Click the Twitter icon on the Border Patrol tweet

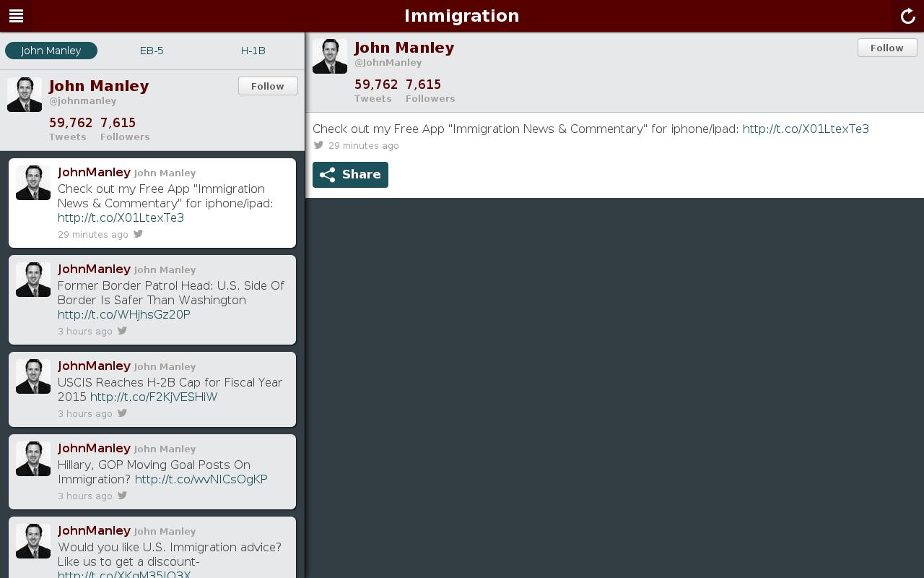(122, 331)
